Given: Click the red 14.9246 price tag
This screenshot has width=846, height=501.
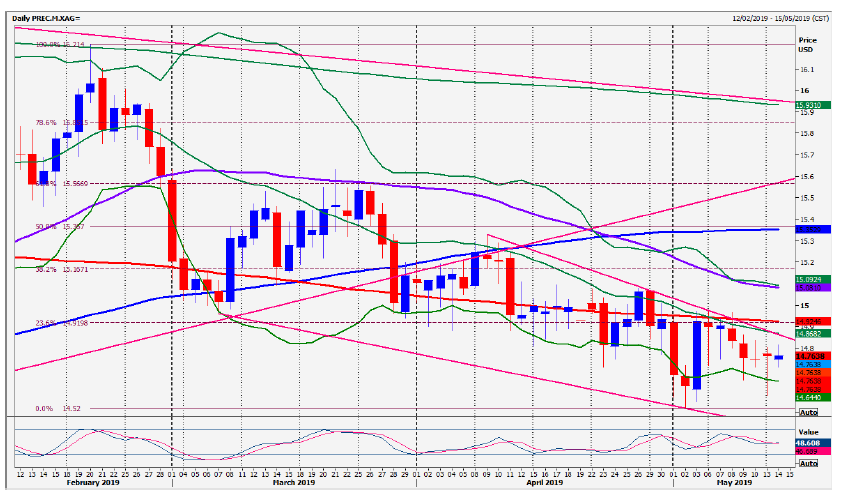Looking at the screenshot, I should 813,321.
